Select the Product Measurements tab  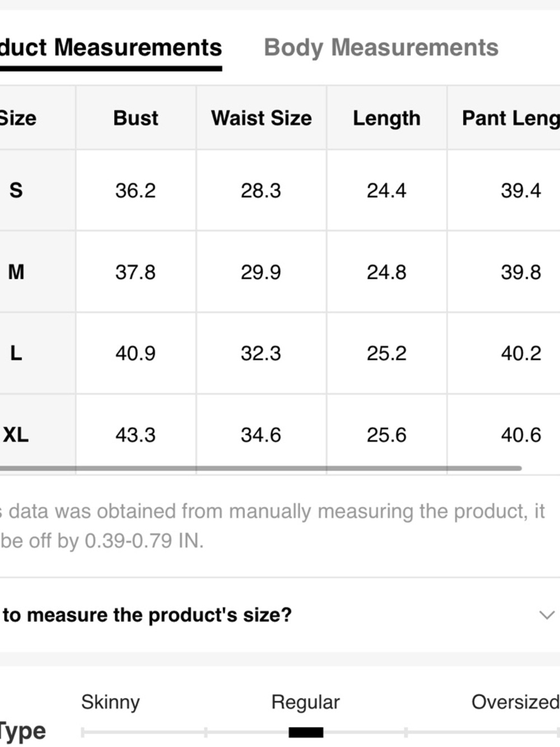click(111, 48)
